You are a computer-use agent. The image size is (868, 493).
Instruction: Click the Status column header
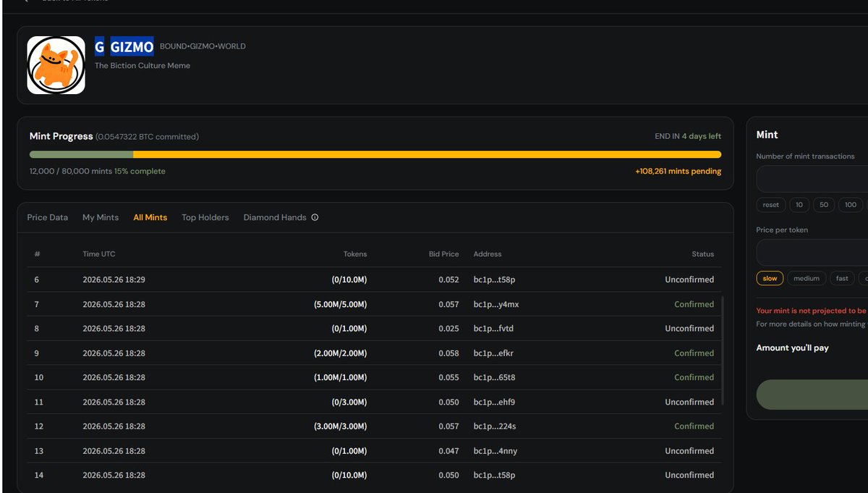(702, 254)
